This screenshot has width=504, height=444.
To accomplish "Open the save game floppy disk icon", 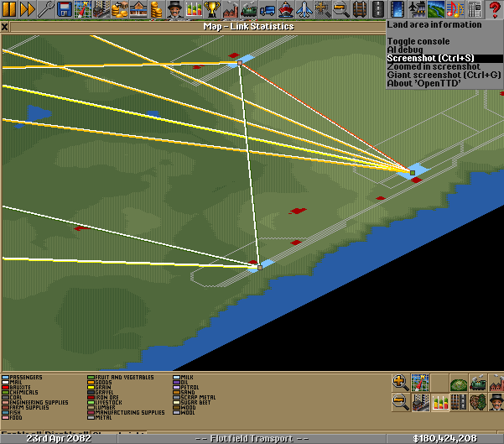I will [x=65, y=9].
